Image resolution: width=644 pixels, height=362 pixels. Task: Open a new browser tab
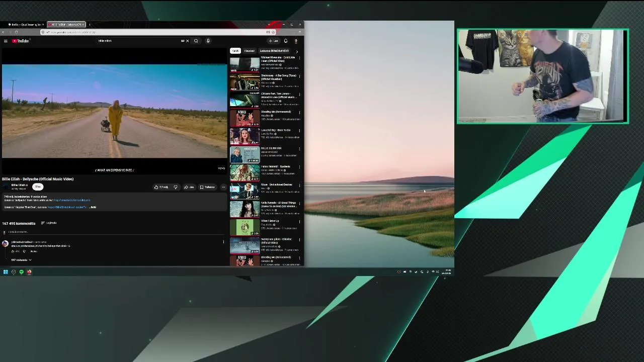pos(90,25)
